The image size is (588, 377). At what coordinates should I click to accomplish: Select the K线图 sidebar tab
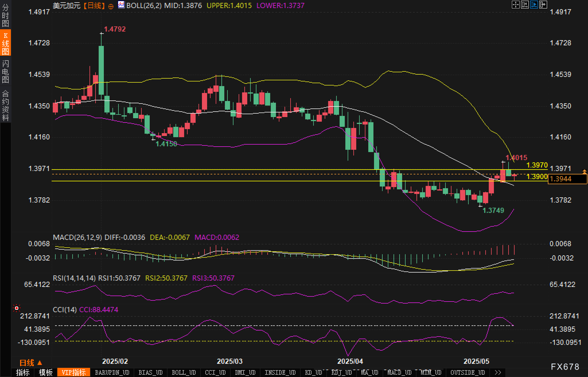pos(5,43)
